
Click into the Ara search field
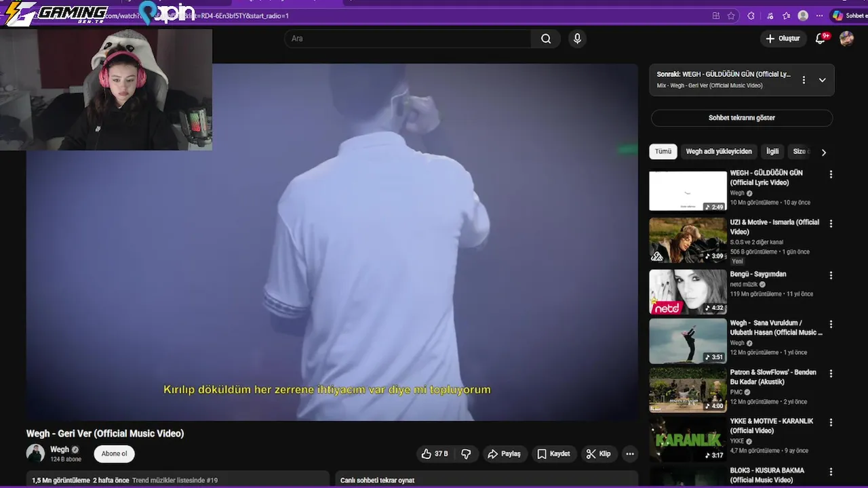click(x=408, y=39)
